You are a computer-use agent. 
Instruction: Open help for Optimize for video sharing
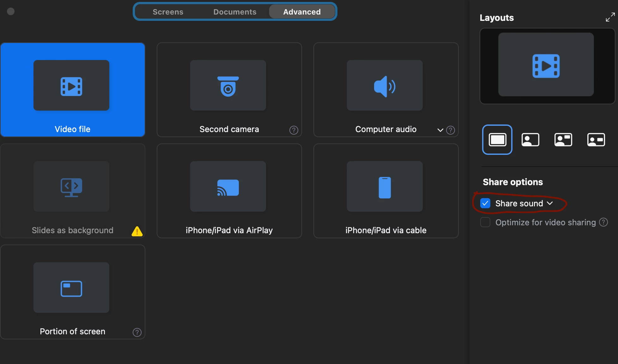point(603,222)
